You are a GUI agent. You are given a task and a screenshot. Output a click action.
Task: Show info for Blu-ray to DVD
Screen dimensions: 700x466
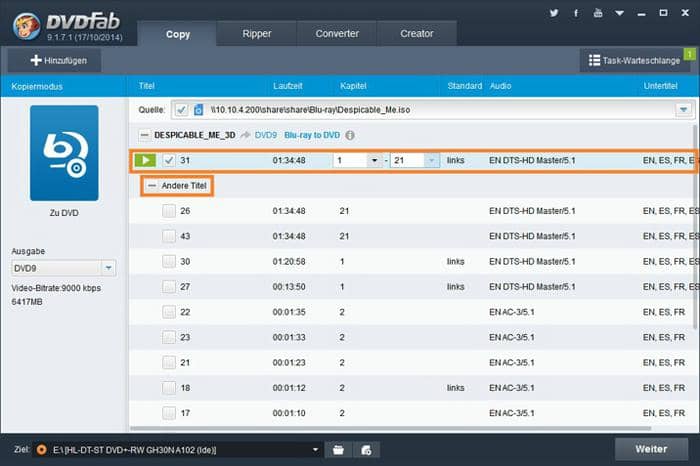pos(350,134)
